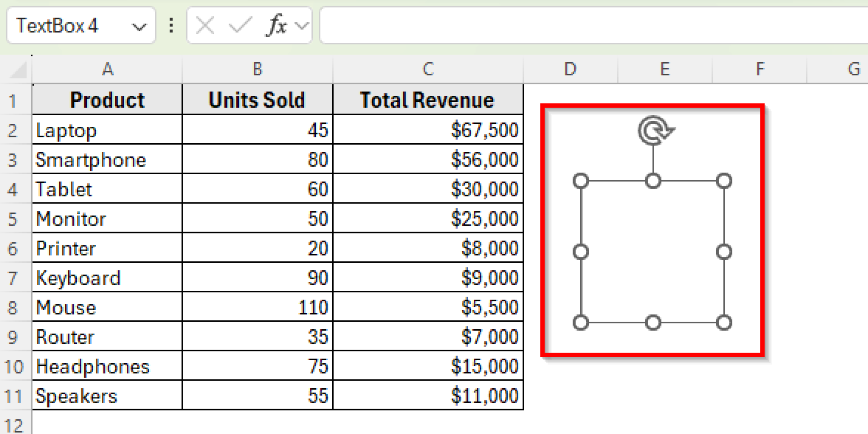Screen dimensions: 868x434
Task: Click the bottom-right resize handle of text box
Action: [724, 323]
